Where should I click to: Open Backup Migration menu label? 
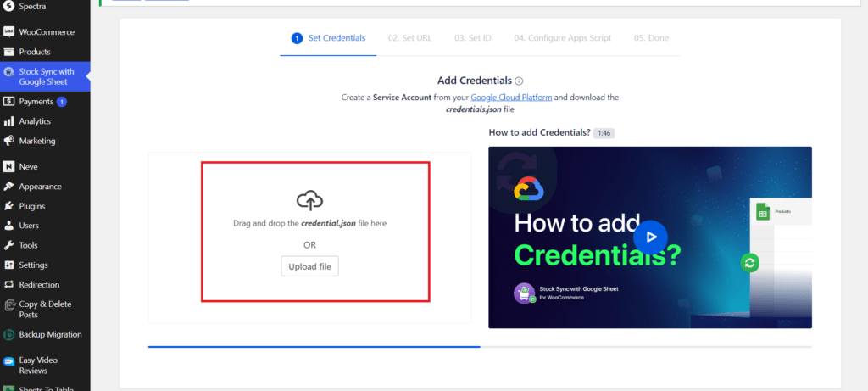pos(50,334)
